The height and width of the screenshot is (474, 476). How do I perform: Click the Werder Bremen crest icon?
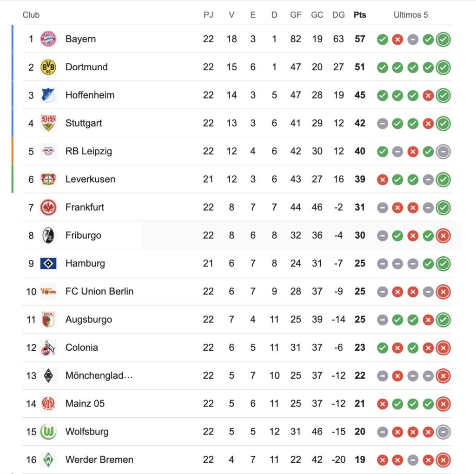pos(48,460)
